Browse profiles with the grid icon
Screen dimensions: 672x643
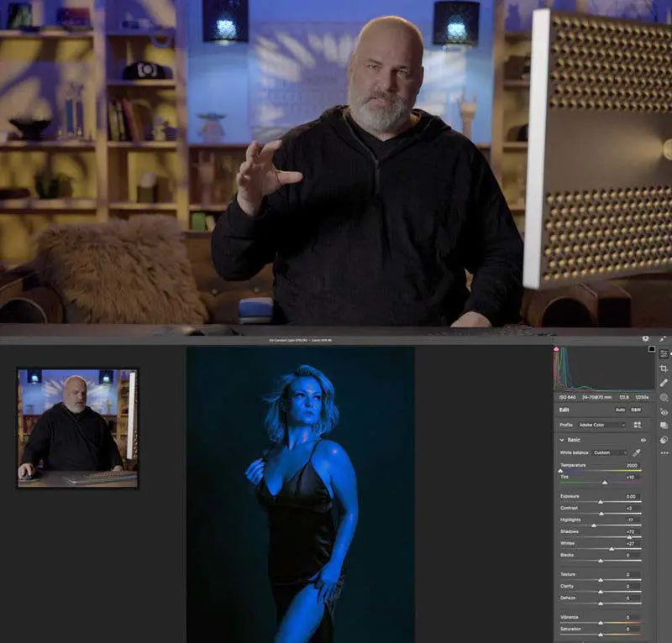click(x=637, y=426)
